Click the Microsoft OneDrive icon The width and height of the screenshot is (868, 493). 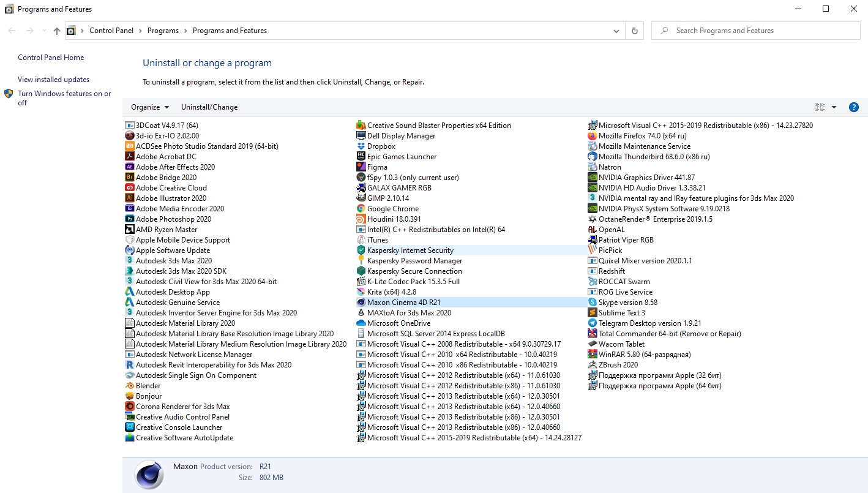click(361, 323)
